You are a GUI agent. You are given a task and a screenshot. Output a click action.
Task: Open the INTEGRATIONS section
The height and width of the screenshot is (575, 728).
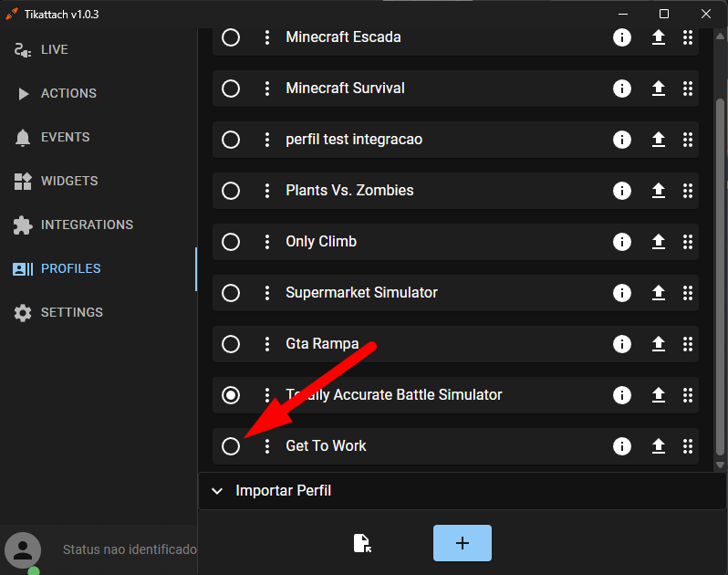99,225
